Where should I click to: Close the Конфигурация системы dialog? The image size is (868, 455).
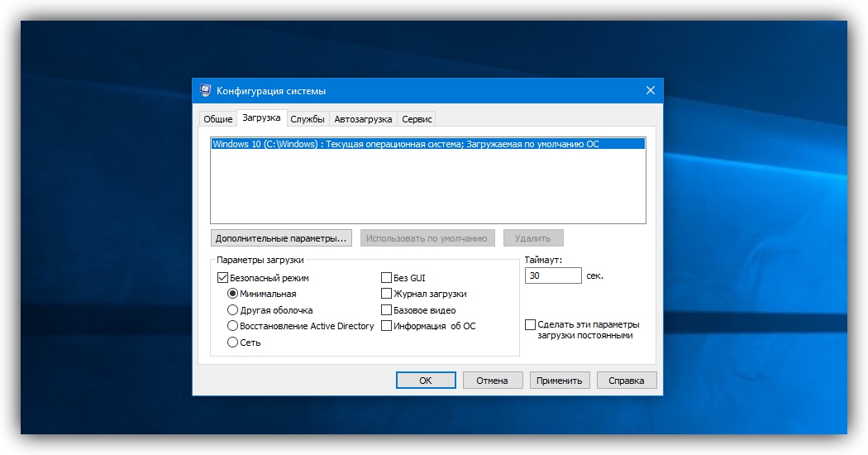[650, 90]
